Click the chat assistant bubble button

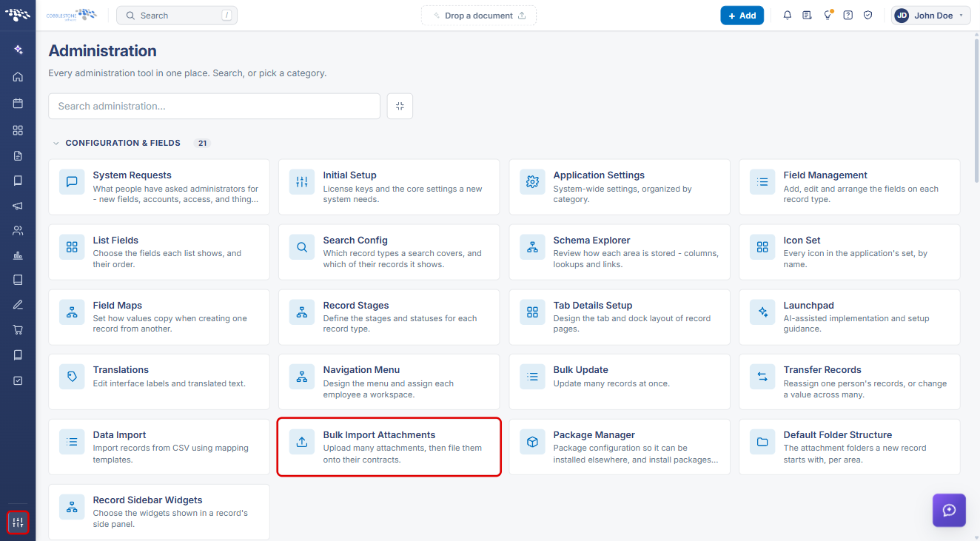949,510
